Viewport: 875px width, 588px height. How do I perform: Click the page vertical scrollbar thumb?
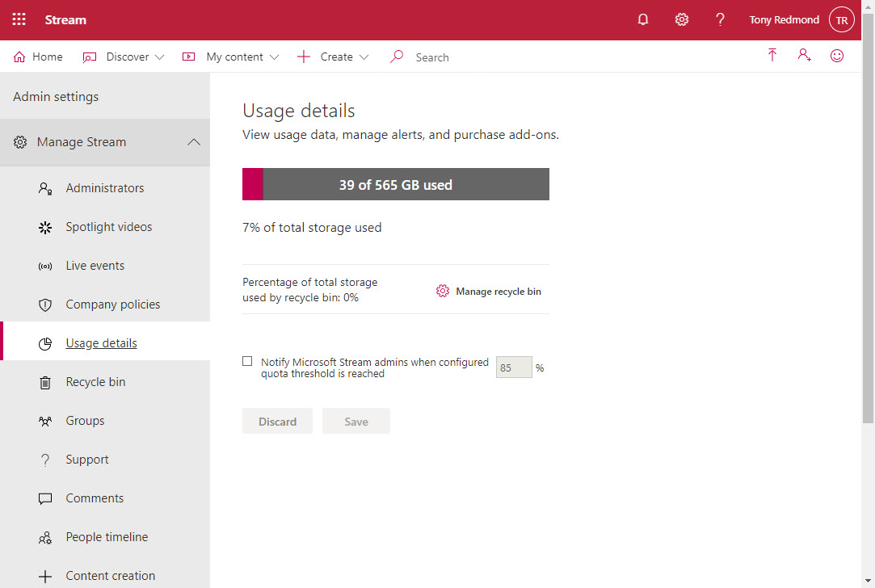868,219
